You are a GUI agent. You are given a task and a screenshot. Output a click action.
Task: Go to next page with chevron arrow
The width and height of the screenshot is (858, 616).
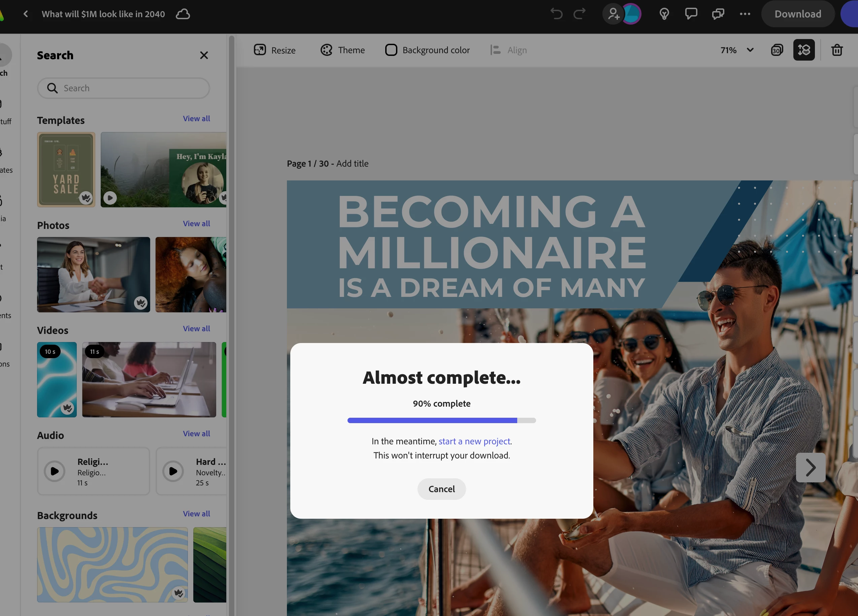point(810,468)
